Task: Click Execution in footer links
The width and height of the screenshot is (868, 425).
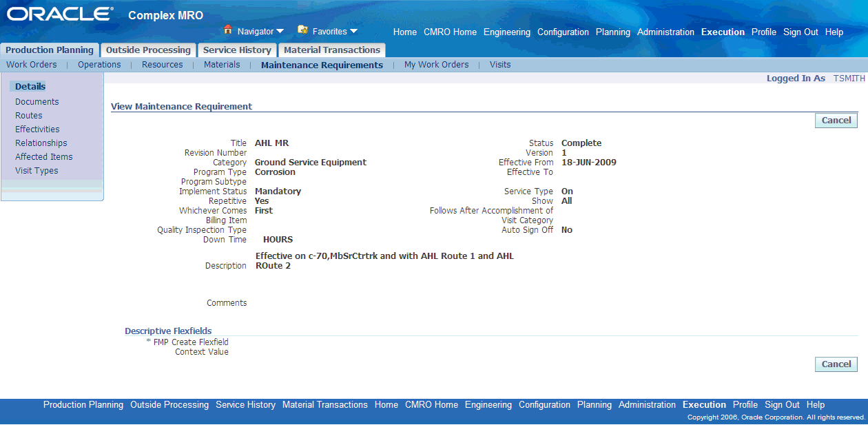Action: [704, 405]
